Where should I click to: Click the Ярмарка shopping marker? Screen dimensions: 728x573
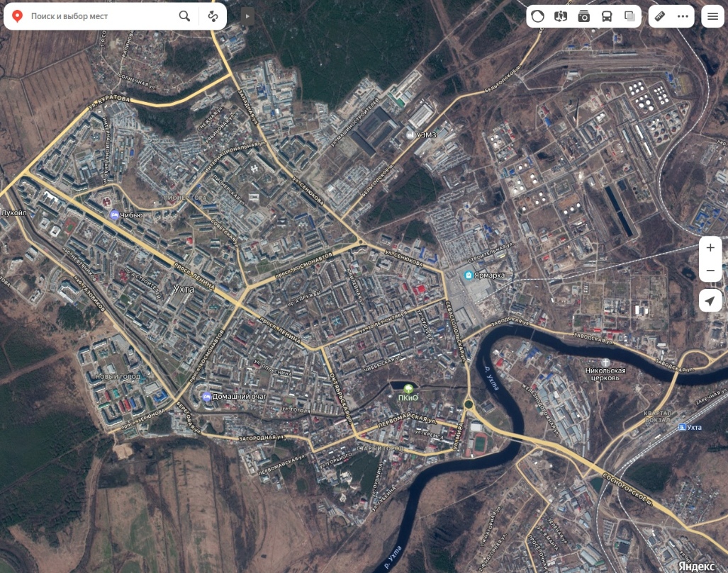pos(469,275)
